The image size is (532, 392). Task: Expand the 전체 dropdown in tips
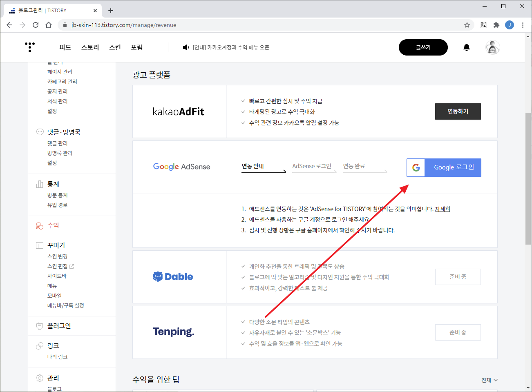pos(490,380)
